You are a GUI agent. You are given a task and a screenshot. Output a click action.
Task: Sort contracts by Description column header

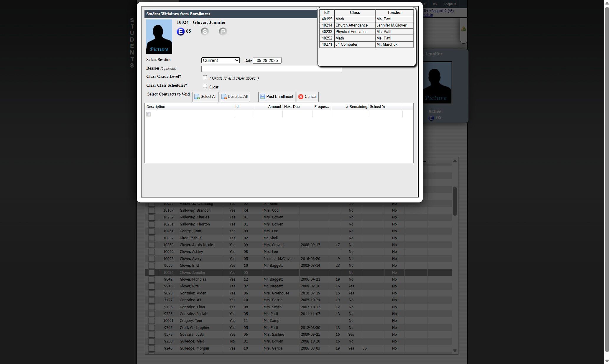[x=189, y=107]
